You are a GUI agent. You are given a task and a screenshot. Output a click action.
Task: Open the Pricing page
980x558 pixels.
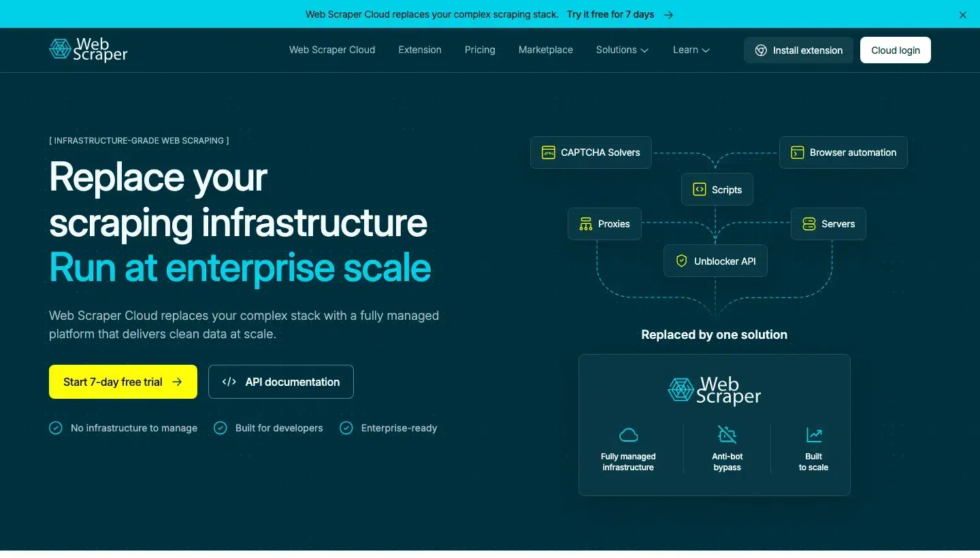tap(480, 50)
